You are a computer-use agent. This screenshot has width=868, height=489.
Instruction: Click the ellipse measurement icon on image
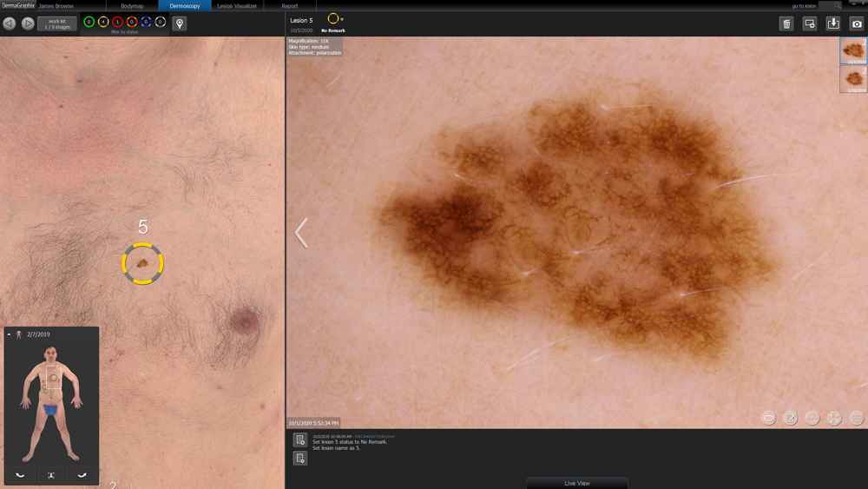pos(768,418)
